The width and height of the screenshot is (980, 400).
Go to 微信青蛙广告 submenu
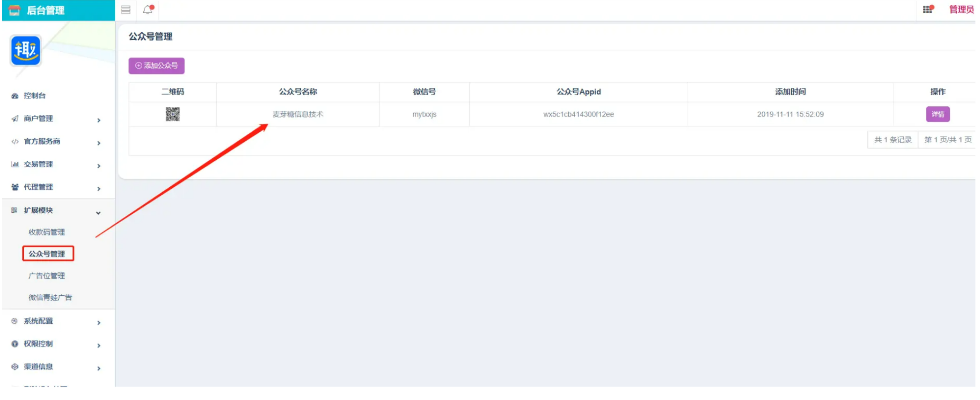coord(50,297)
